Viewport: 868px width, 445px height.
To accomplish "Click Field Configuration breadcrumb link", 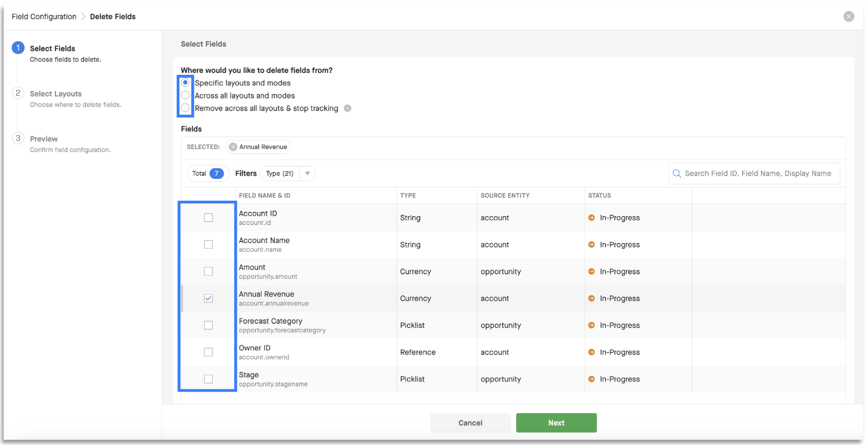I will [44, 17].
